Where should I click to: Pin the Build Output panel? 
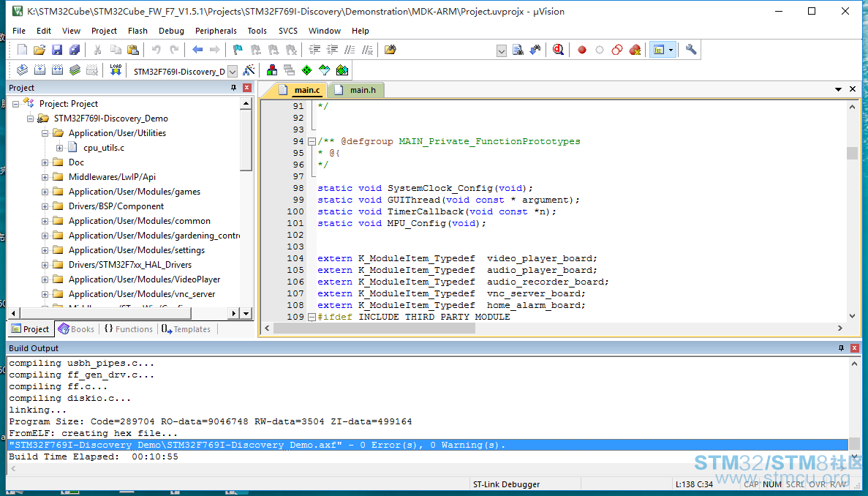[842, 348]
